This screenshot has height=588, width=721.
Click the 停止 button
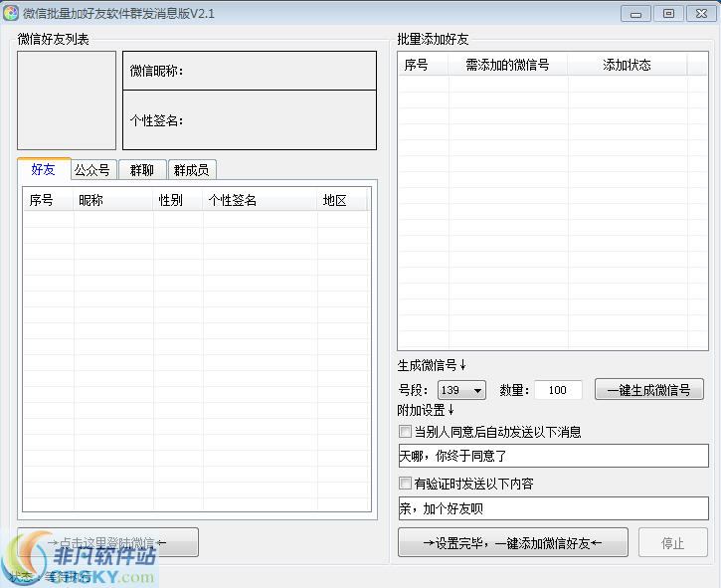(672, 543)
